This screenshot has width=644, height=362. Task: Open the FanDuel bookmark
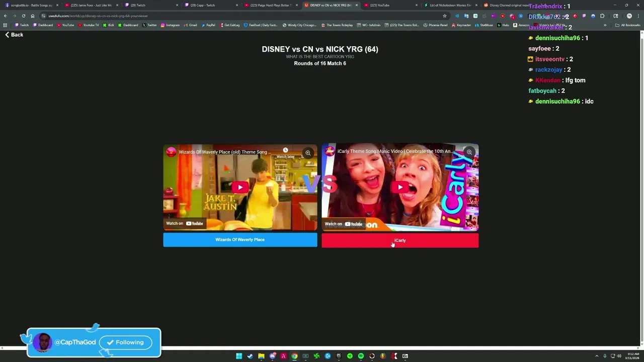(261, 25)
